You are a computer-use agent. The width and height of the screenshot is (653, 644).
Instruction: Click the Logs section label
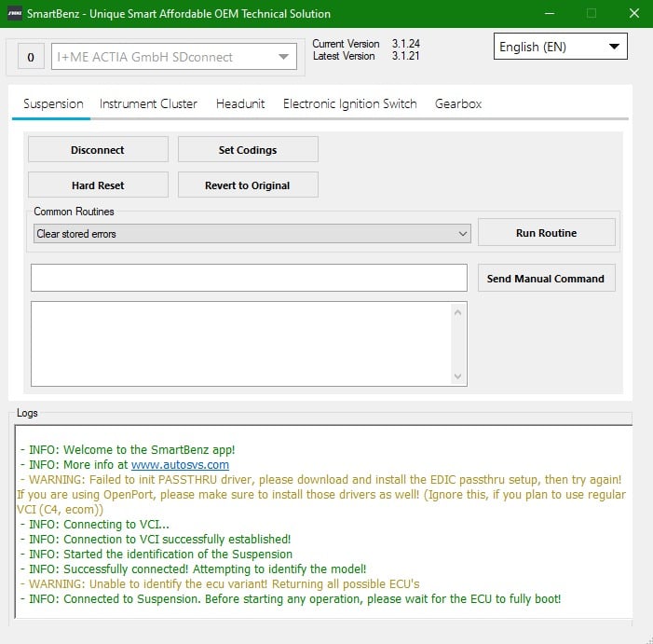[x=27, y=413]
